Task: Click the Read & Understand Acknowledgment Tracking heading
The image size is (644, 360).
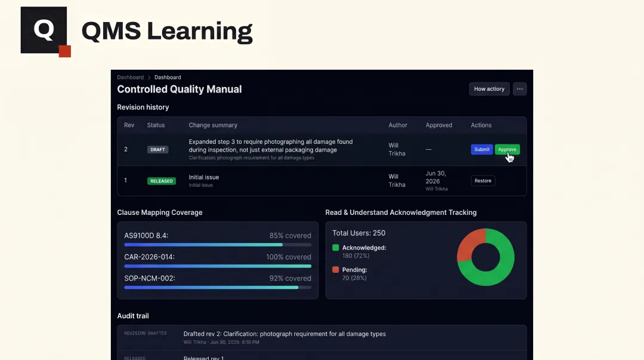Action: tap(401, 213)
